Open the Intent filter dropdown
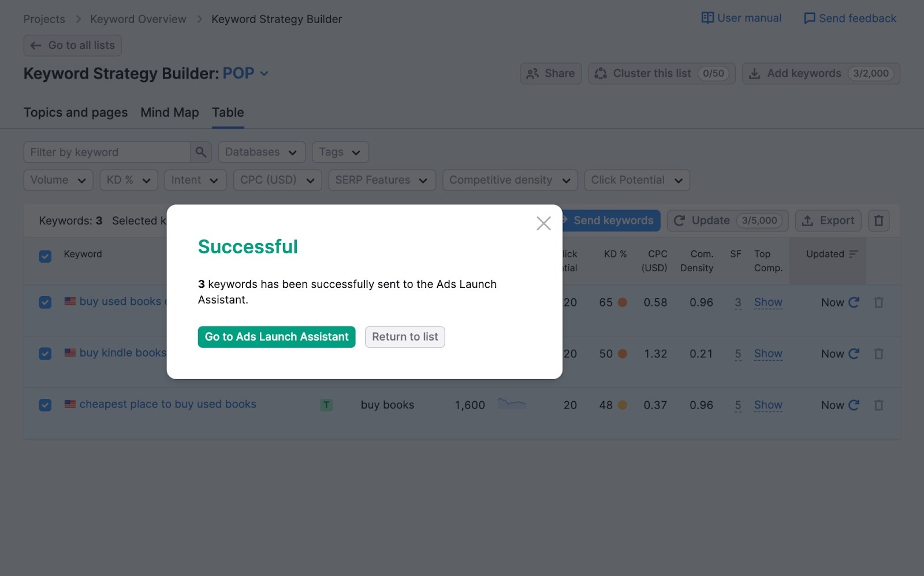Screen dimensions: 924x576 [195, 180]
